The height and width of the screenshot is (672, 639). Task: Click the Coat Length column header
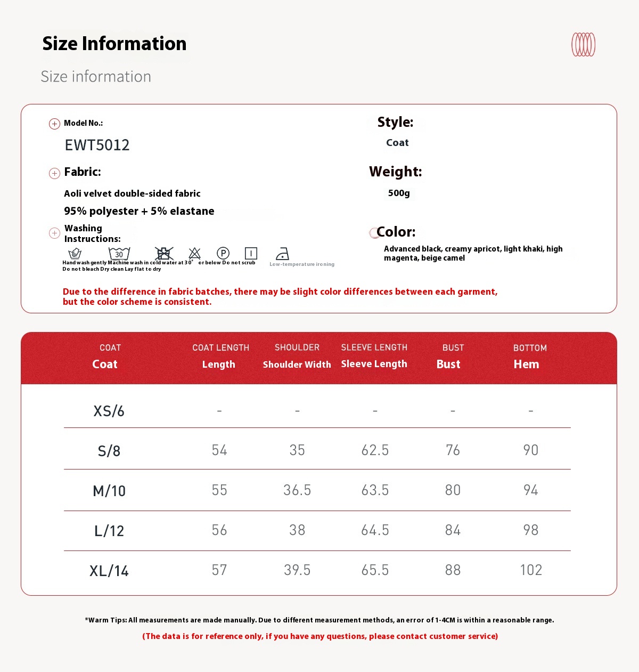pos(220,356)
